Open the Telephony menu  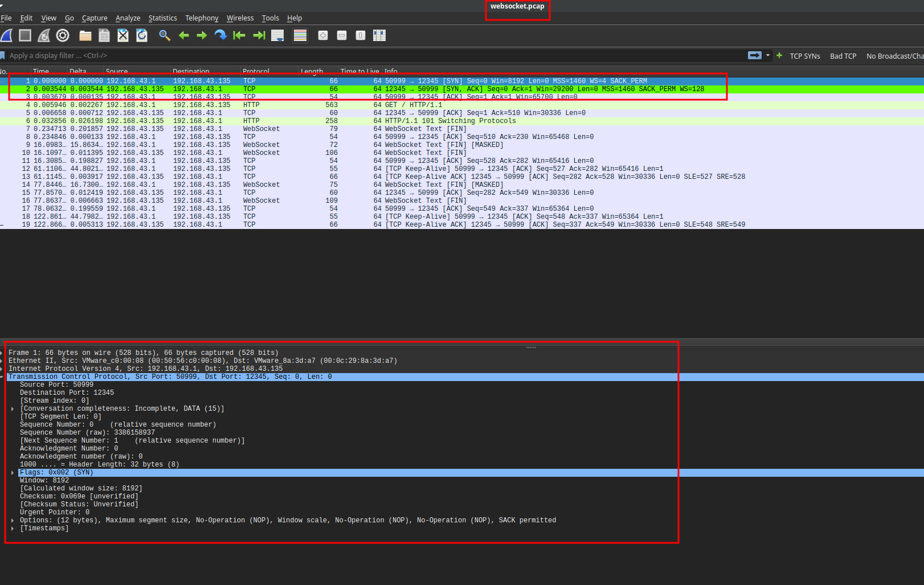click(202, 18)
